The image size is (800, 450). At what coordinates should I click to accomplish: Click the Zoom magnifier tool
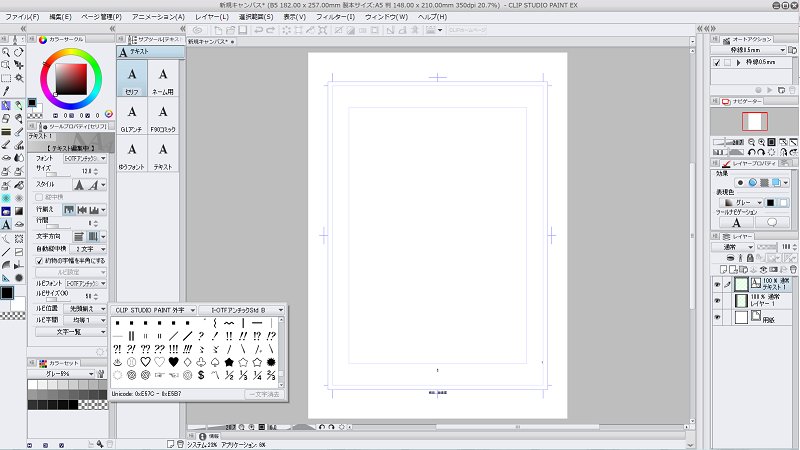[6, 51]
